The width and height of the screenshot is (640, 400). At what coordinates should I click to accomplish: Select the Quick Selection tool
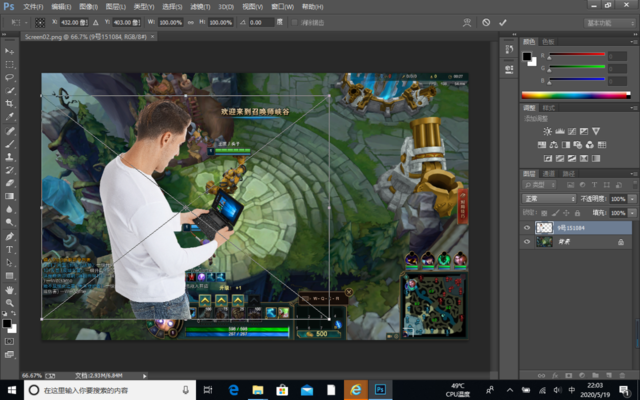[x=9, y=90]
